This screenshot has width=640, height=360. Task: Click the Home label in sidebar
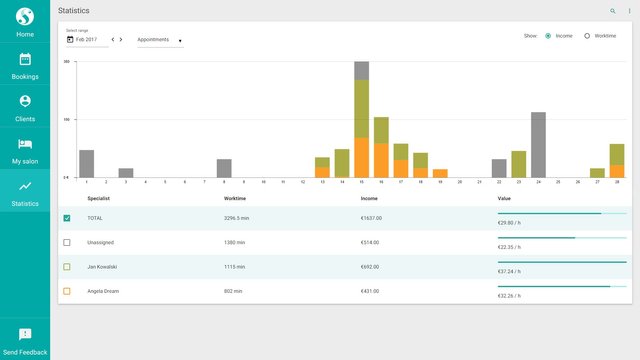(25, 34)
